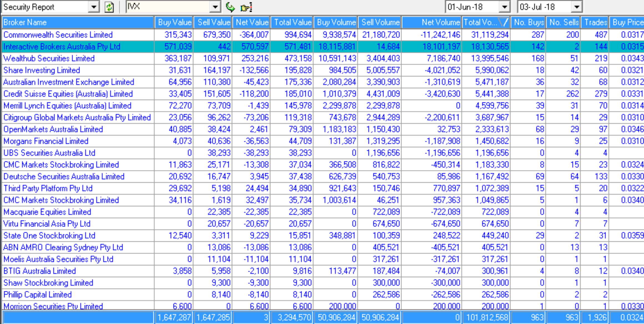Sort by Sell Value column header
644x324 pixels.
213,23
